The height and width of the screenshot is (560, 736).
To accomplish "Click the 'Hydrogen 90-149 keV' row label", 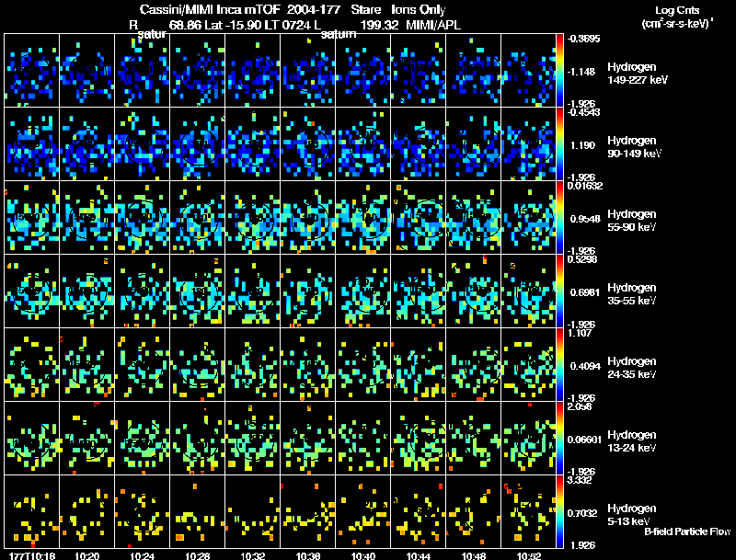I will pos(634,147).
